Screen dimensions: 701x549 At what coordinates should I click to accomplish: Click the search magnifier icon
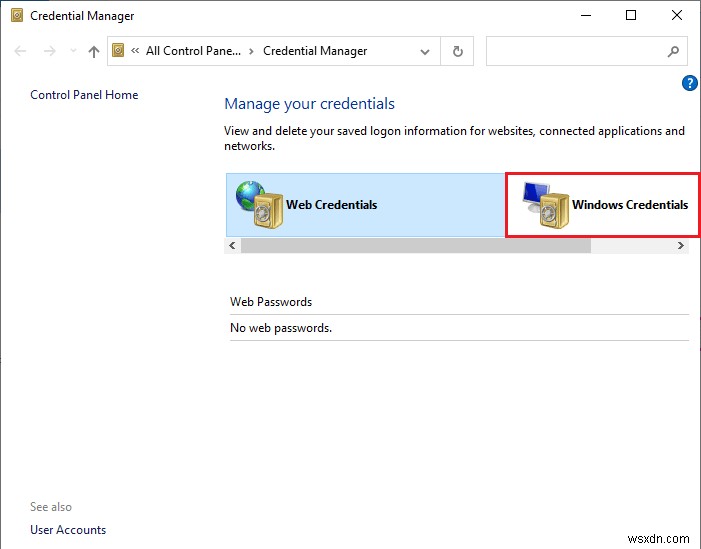(x=673, y=51)
